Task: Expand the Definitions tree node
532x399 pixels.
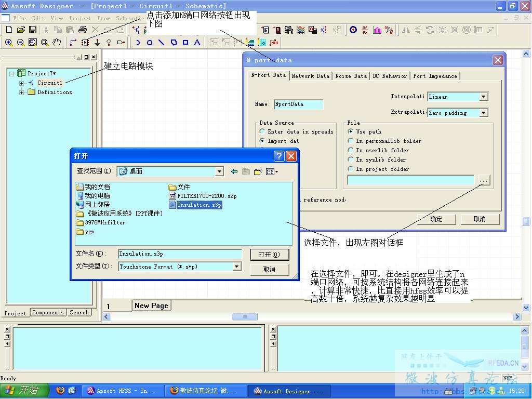Action: click(x=21, y=92)
